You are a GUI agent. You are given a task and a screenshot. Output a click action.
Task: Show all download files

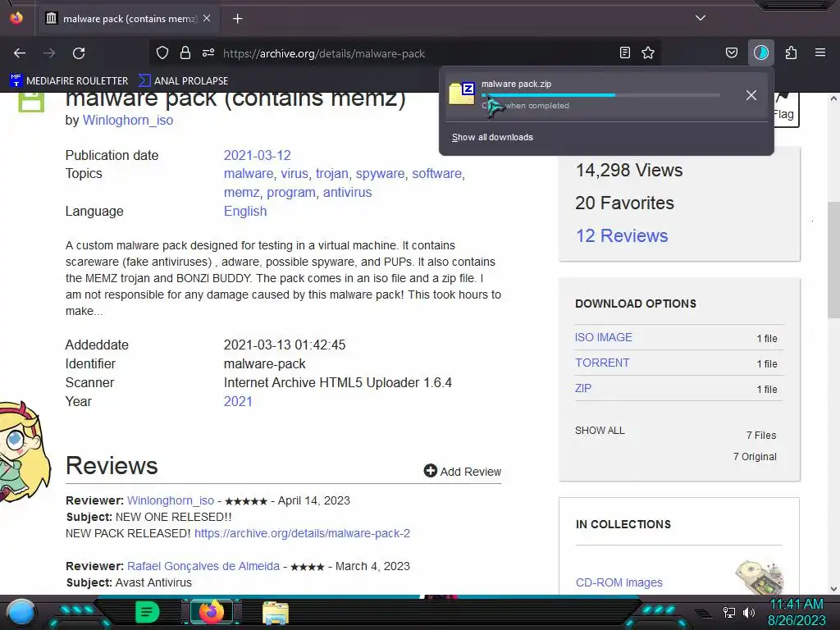click(600, 430)
